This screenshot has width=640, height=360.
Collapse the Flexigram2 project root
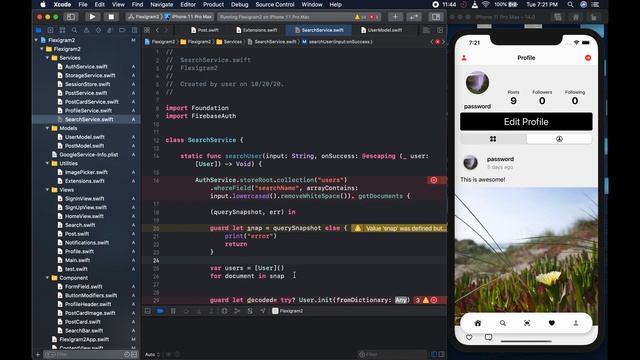click(36, 40)
